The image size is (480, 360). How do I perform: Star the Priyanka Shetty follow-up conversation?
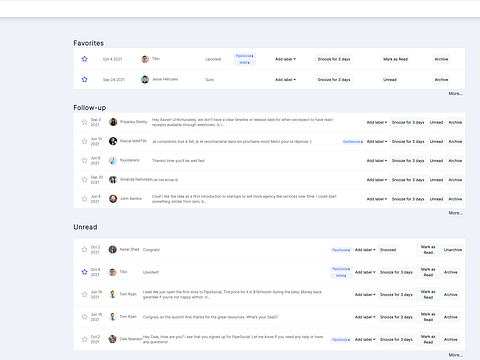pos(84,122)
